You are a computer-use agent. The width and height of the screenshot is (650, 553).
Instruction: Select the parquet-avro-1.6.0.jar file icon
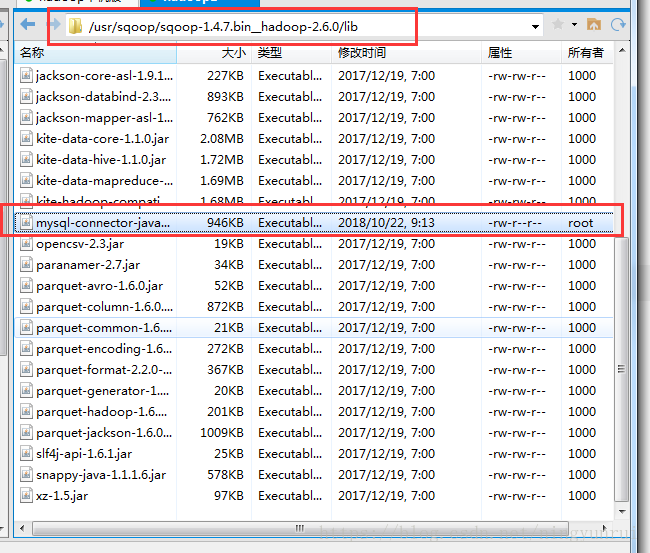[x=26, y=286]
